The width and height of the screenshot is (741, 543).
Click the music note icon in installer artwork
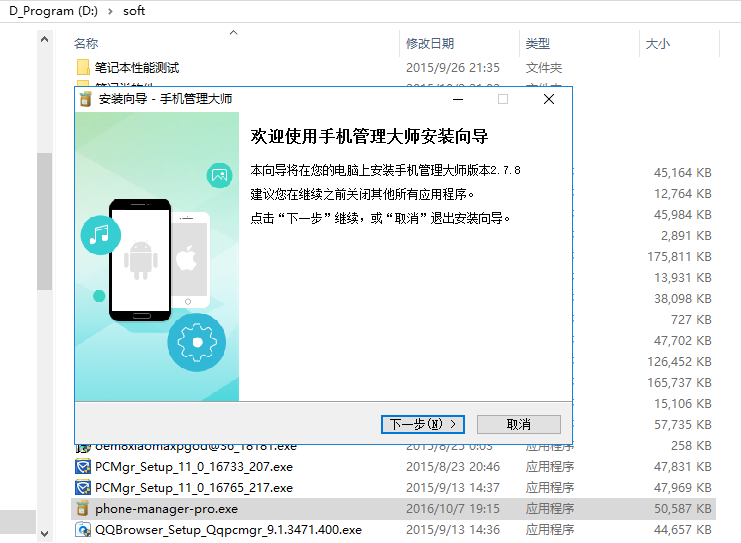click(100, 235)
